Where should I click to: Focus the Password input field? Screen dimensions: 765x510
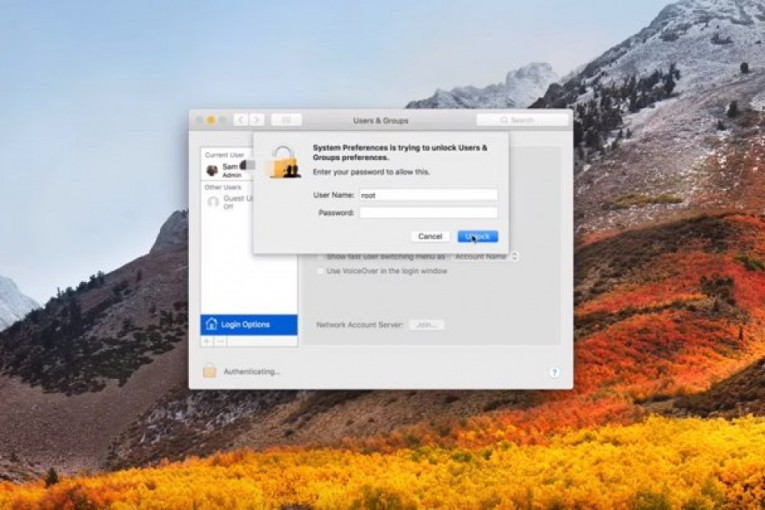coord(428,213)
